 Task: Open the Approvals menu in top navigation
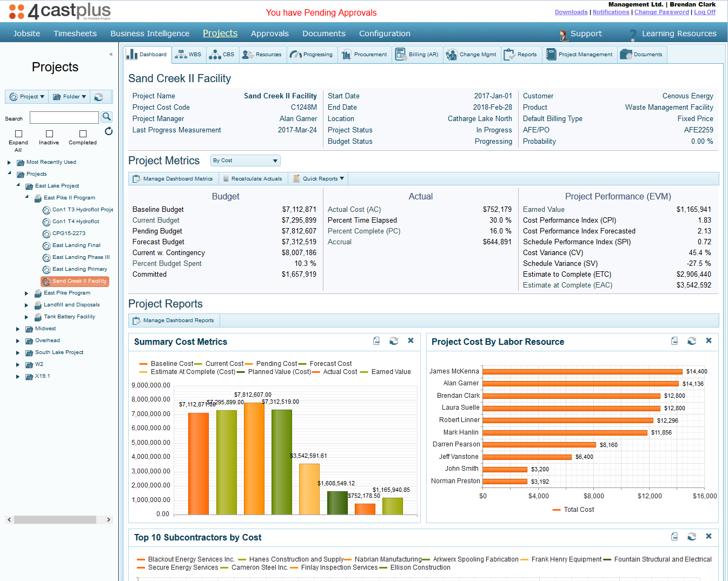tap(269, 34)
